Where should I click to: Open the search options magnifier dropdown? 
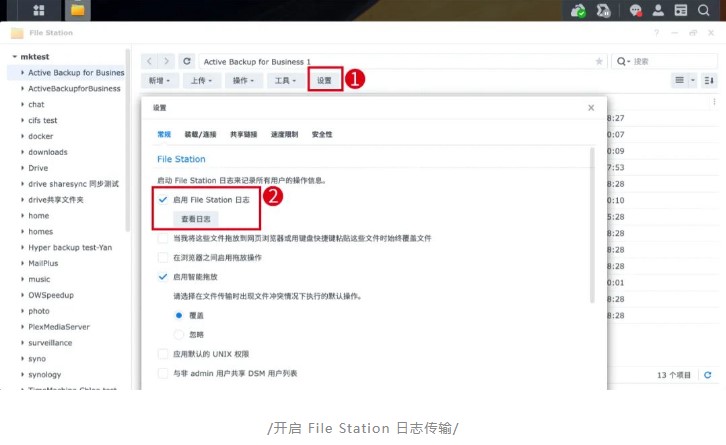point(623,61)
